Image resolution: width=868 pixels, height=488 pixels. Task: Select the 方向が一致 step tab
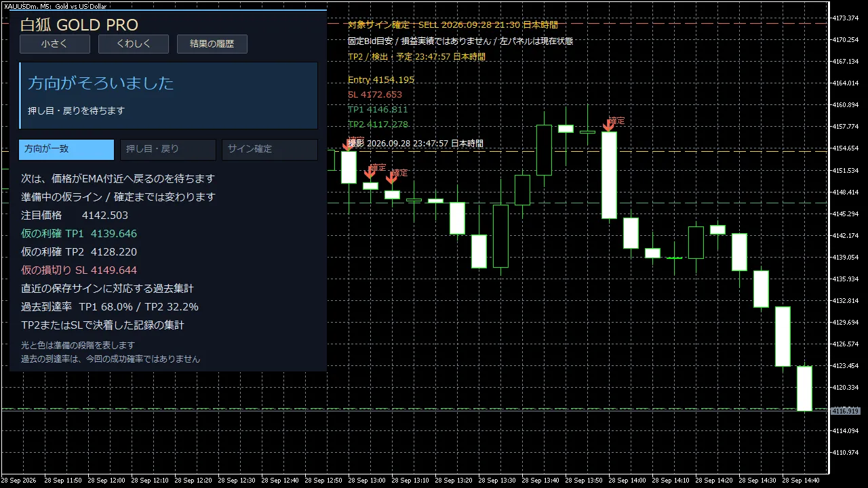pyautogui.click(x=66, y=149)
